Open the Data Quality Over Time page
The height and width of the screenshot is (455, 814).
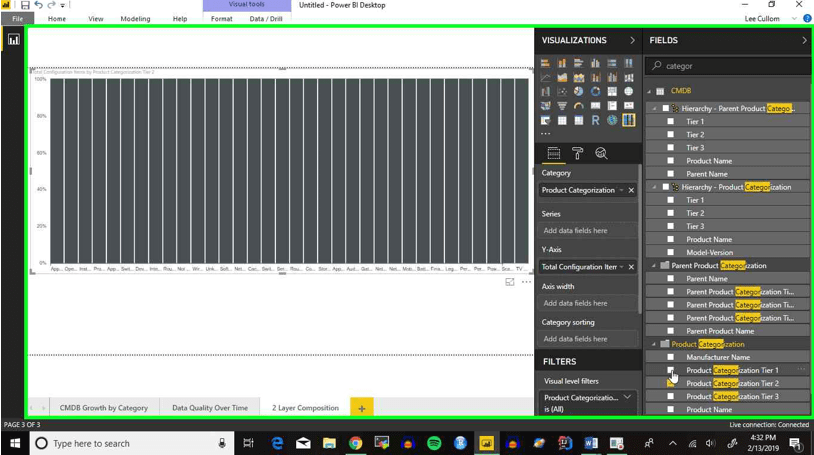pyautogui.click(x=210, y=408)
